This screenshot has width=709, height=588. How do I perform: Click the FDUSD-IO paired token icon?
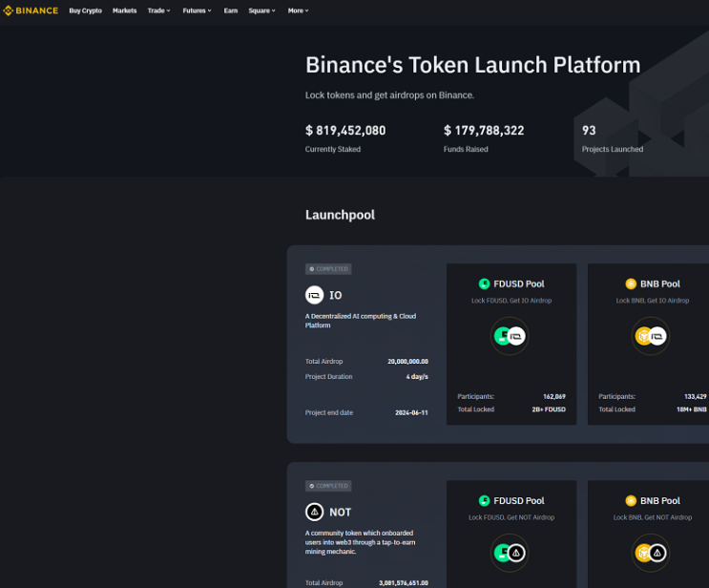(x=510, y=336)
